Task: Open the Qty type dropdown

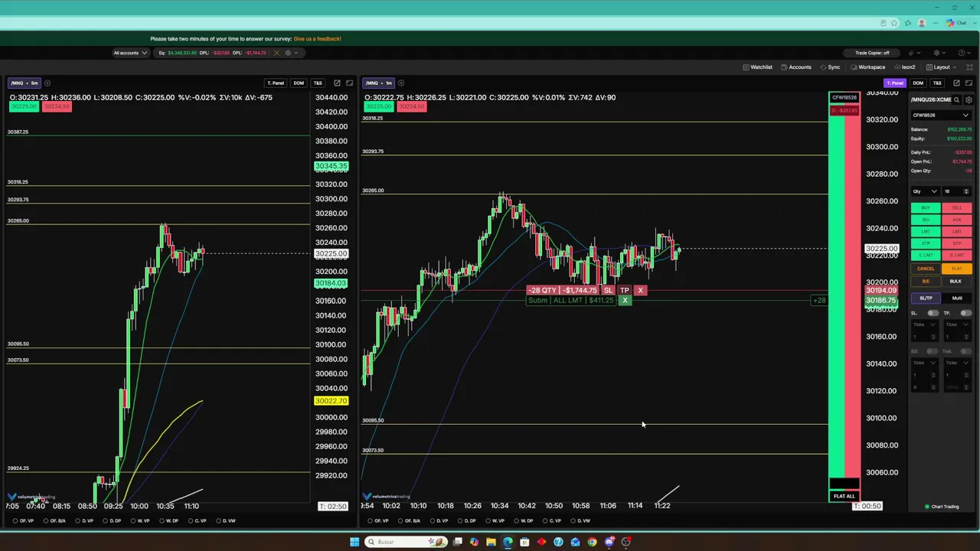Action: point(925,191)
